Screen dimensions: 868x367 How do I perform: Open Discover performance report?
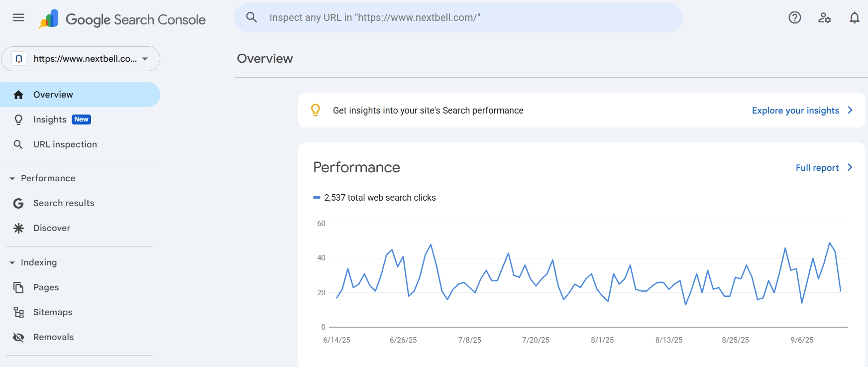click(52, 228)
